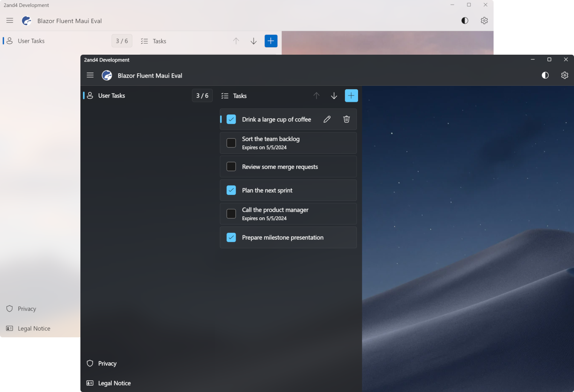This screenshot has height=392, width=574.
Task: Click blue plus button in dark window
Action: pos(351,96)
